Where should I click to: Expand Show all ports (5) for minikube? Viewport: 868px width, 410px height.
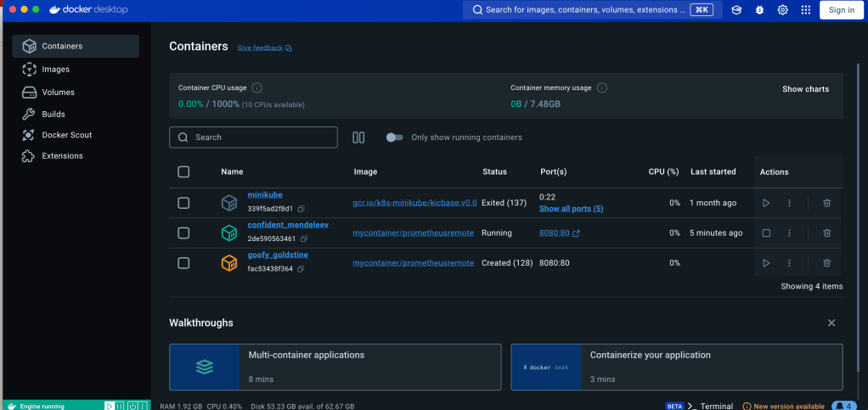click(572, 209)
